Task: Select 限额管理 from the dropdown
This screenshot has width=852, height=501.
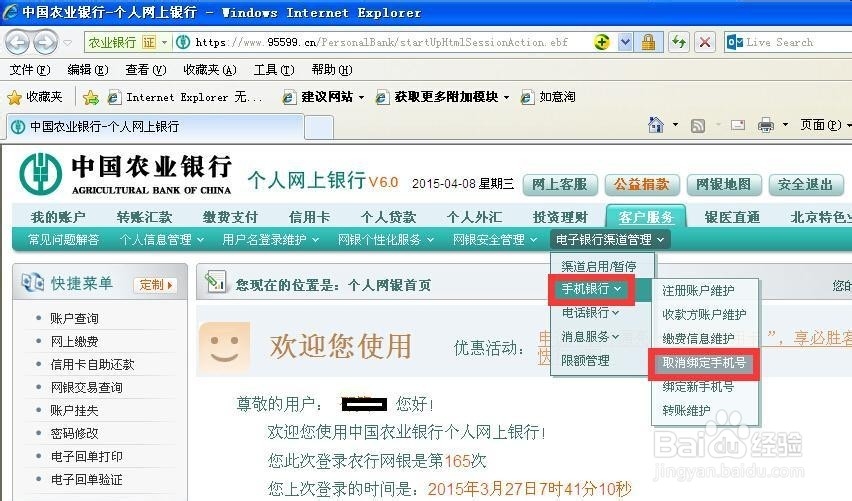Action: 585,360
